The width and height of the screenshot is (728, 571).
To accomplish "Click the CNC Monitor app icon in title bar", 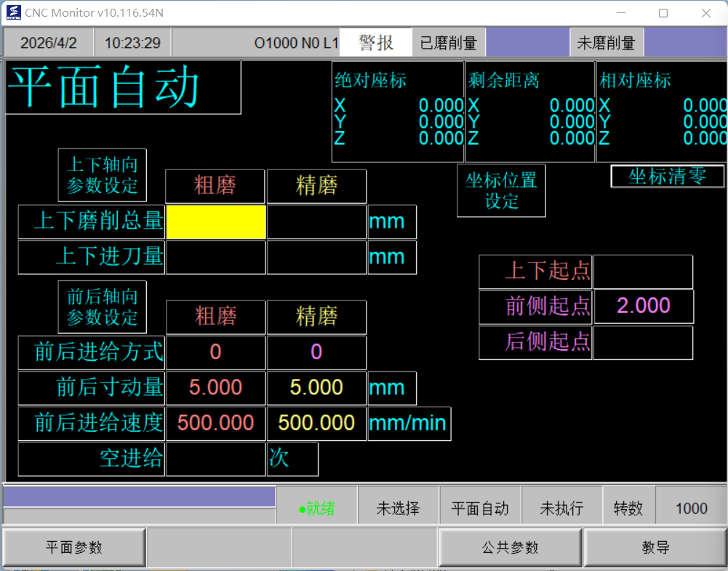I will (x=13, y=13).
